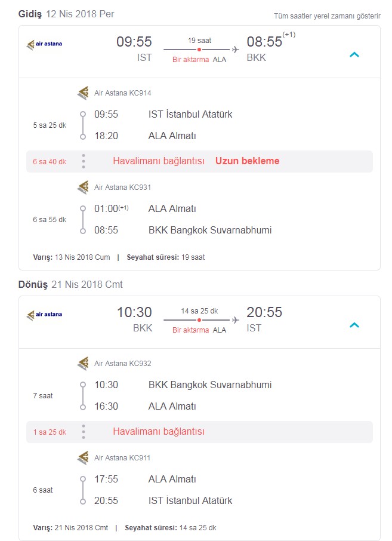Click the Air Astana KC914 flight icon

point(83,93)
